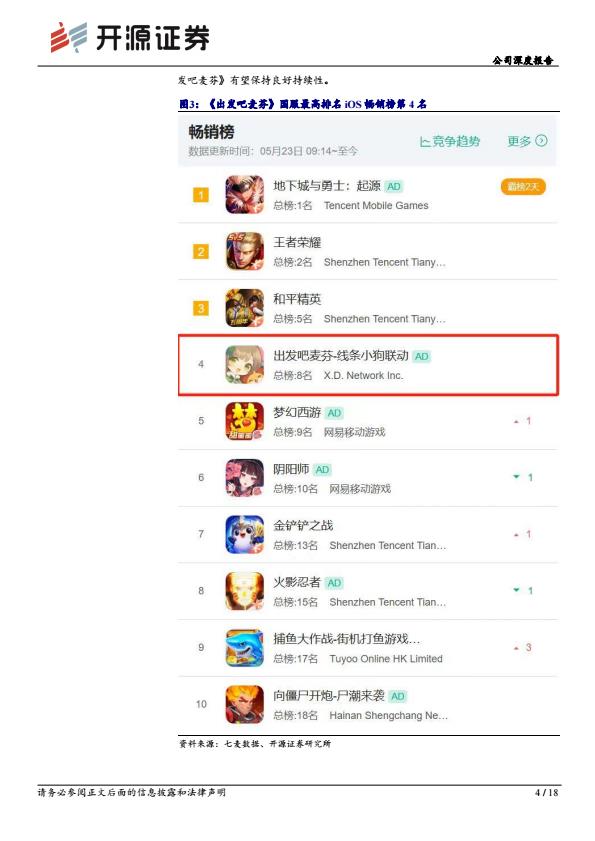
Task: Select the 火影忍者 game icon
Action: [x=245, y=591]
